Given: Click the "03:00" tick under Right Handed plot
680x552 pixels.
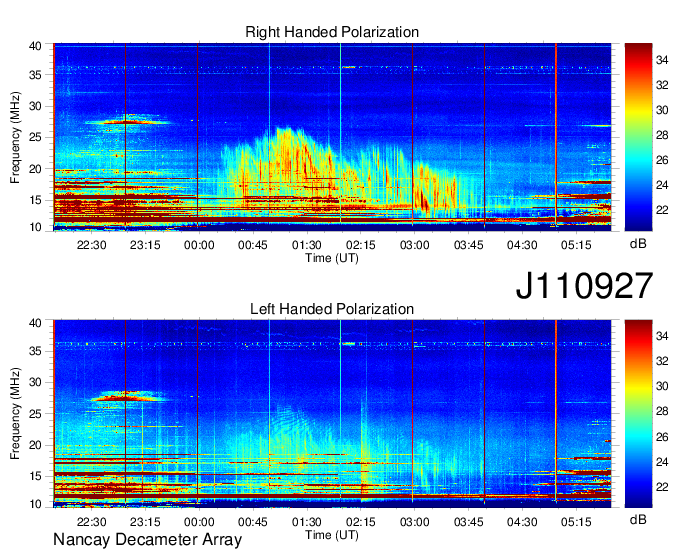Looking at the screenshot, I should (x=415, y=245).
